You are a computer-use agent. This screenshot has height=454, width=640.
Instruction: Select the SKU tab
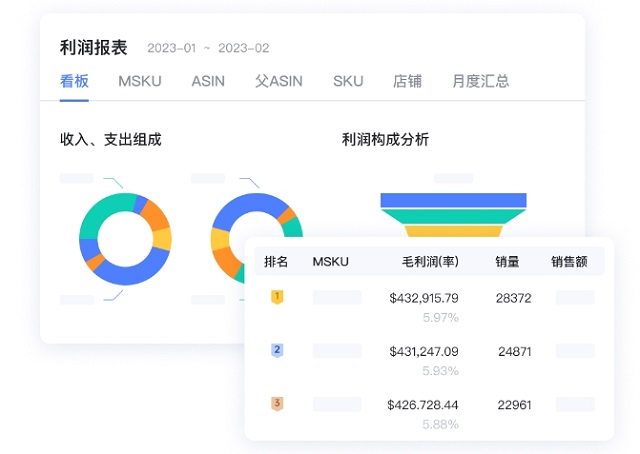[x=348, y=81]
